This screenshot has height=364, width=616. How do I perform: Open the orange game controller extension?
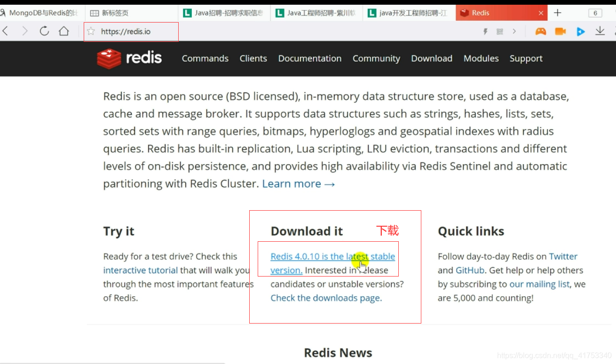click(x=541, y=32)
